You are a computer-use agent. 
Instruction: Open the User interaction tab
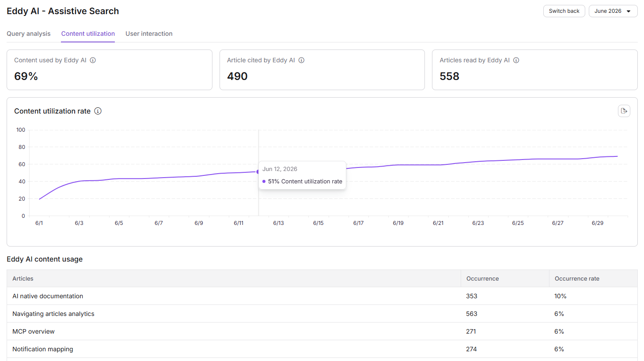(x=149, y=34)
